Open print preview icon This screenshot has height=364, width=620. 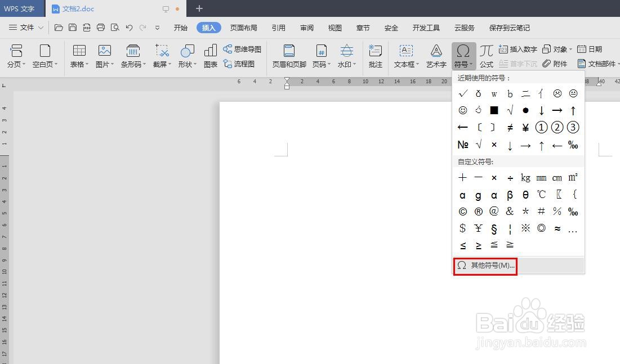click(x=115, y=28)
